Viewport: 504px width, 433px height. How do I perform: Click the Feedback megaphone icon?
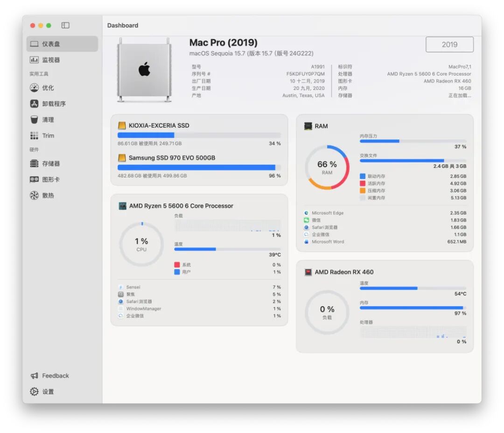point(34,376)
